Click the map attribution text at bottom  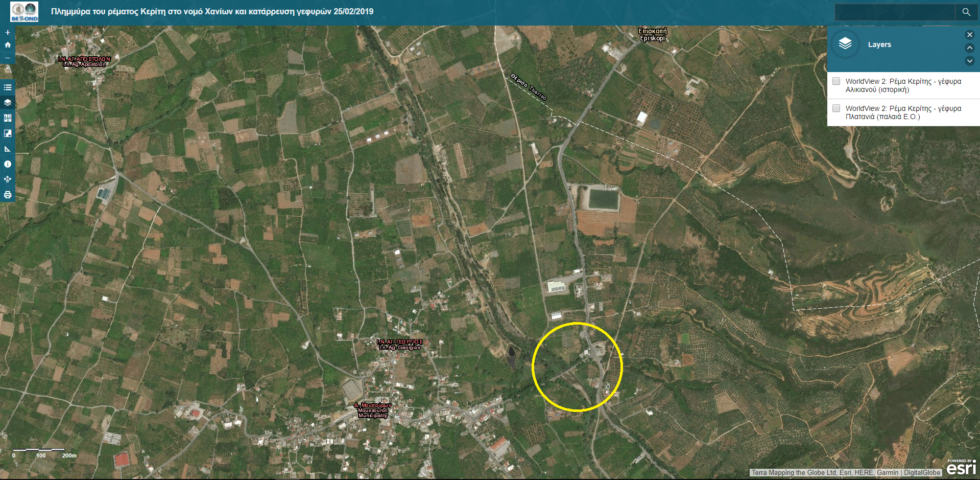pos(846,473)
